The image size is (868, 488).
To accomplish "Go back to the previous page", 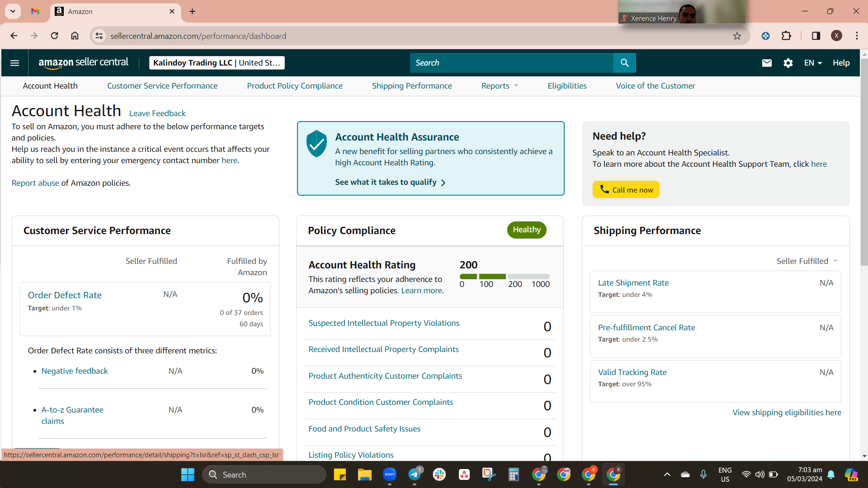I will point(14,36).
